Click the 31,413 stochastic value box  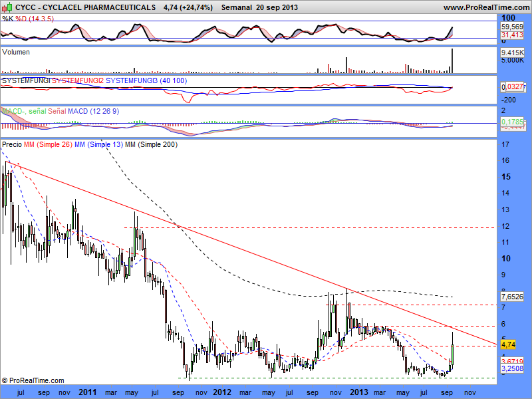pyautogui.click(x=512, y=35)
